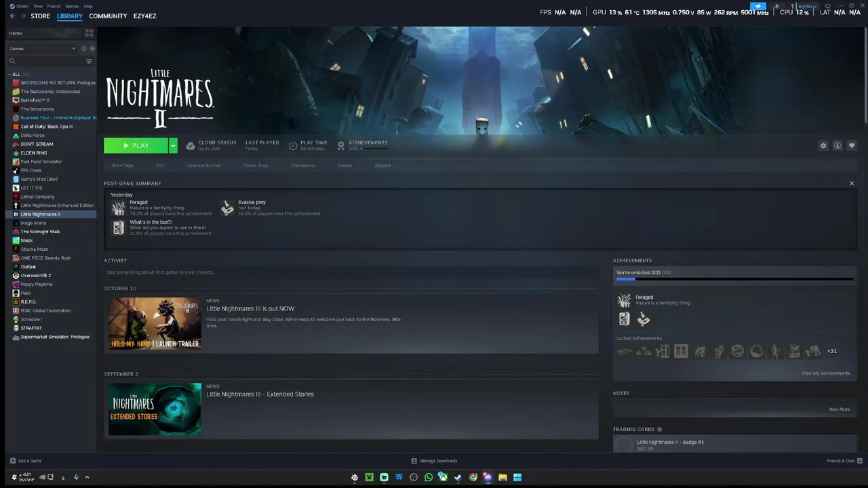Open the EZY4EZ profile tab

coord(144,16)
